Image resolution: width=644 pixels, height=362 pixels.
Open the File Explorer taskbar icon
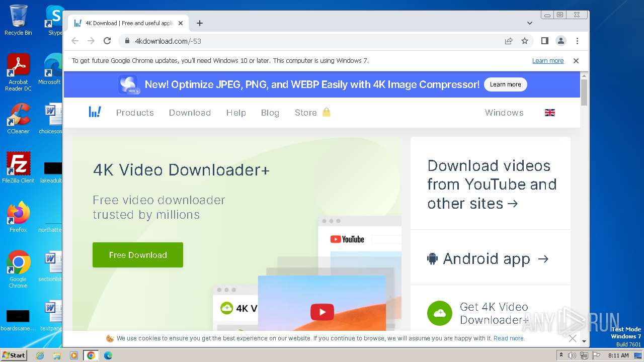click(57, 355)
